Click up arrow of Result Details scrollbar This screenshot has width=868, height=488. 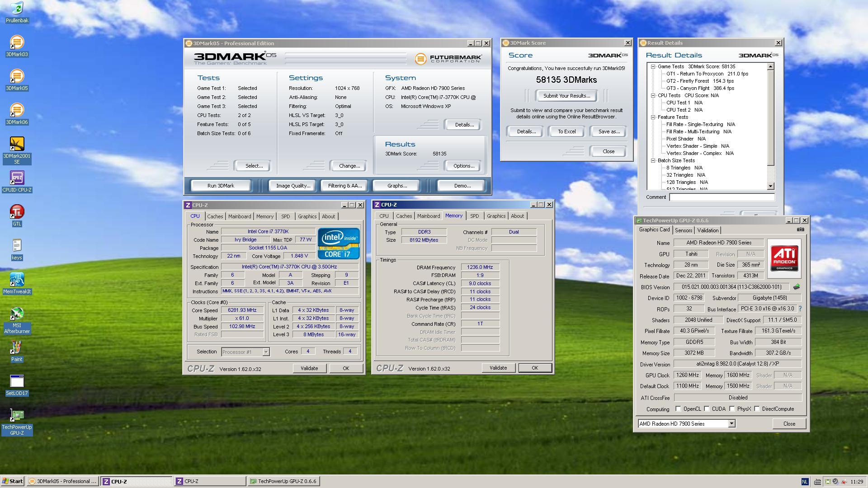pyautogui.click(x=771, y=66)
